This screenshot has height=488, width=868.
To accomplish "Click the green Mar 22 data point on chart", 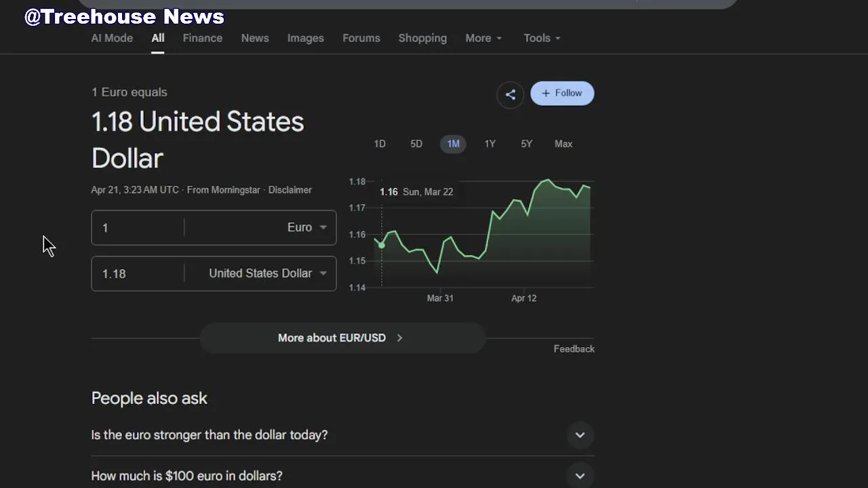I will click(x=381, y=245).
